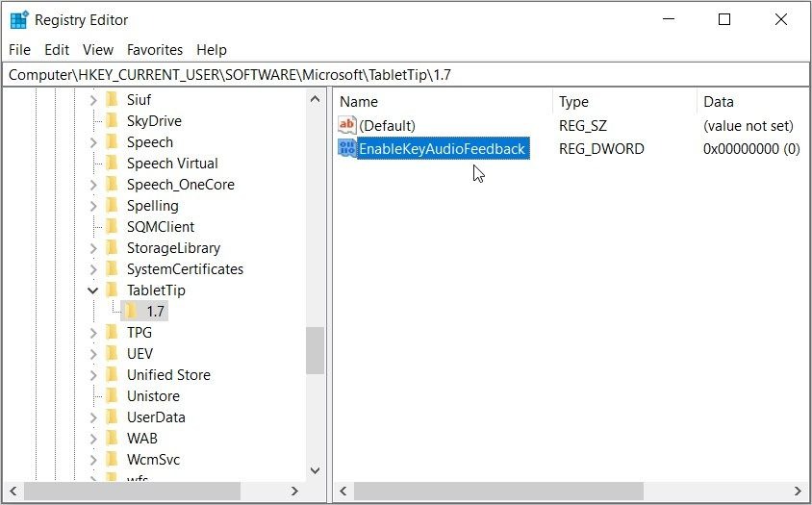The image size is (812, 505).
Task: Click the REG_SZ type cell
Action: [x=583, y=125]
